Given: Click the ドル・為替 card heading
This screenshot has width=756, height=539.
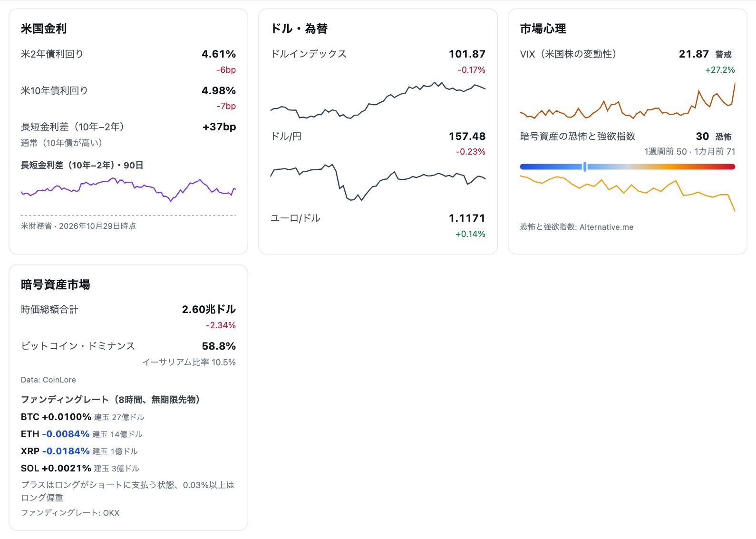Looking at the screenshot, I should click(x=299, y=29).
